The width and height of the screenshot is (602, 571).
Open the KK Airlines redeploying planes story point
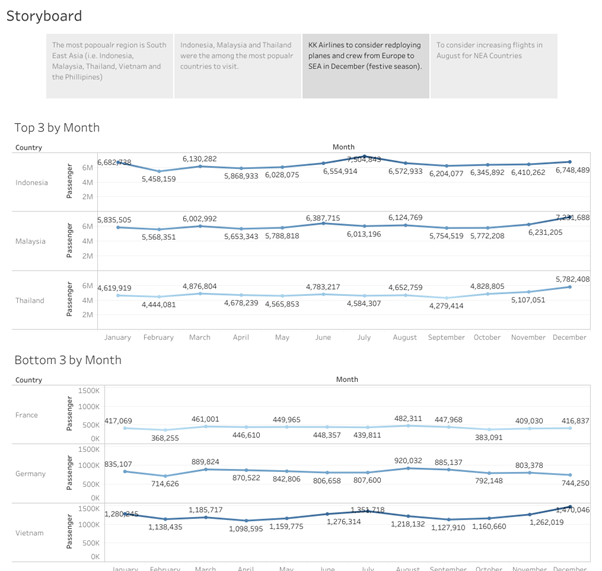pyautogui.click(x=366, y=66)
